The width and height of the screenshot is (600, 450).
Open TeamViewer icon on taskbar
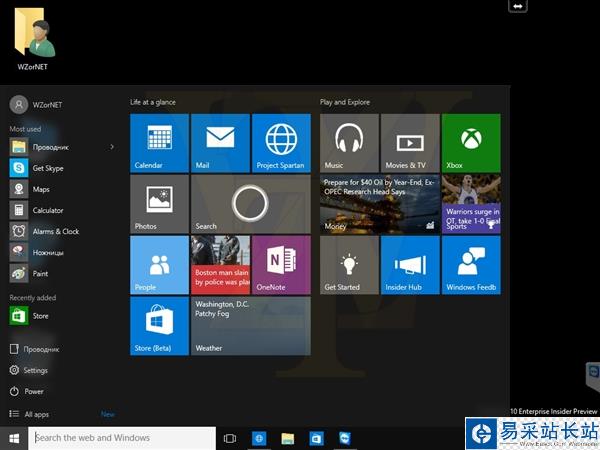(345, 438)
